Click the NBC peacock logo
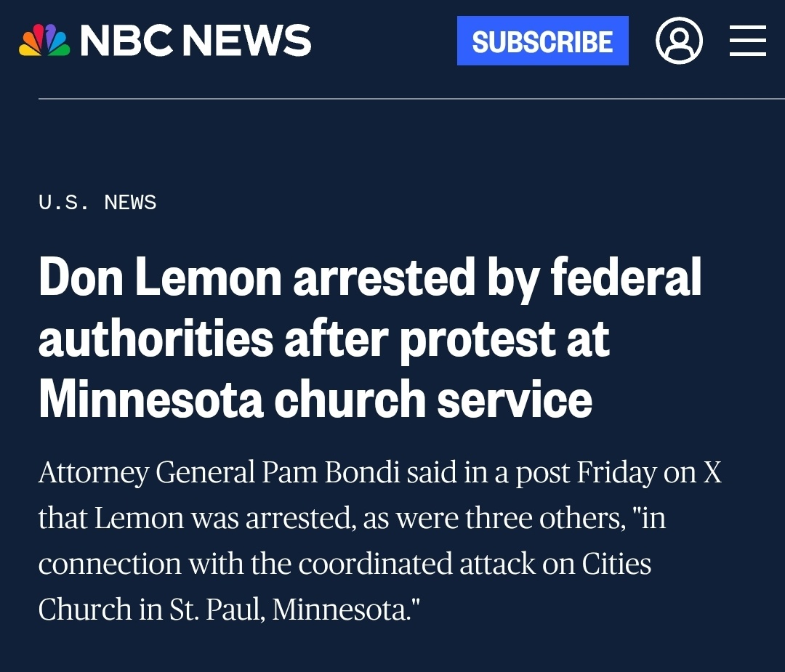Viewport: 785px width, 672px height. pos(44,41)
